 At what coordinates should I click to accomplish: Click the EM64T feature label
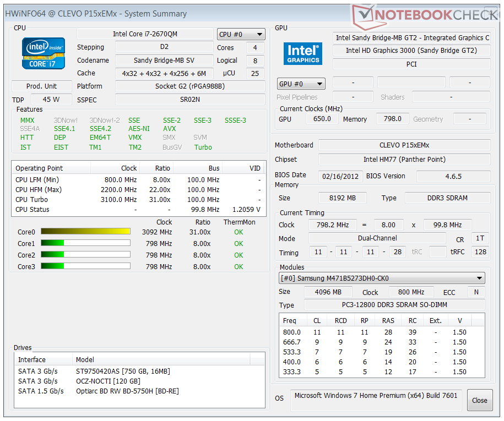point(100,137)
